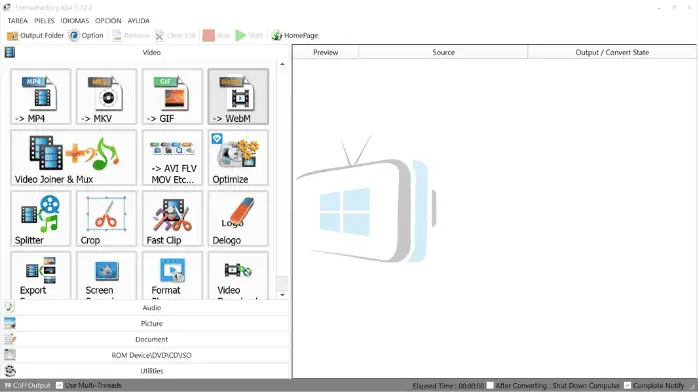Open the Video Joiner & Mux tool
This screenshot has width=698, height=392.
click(73, 158)
